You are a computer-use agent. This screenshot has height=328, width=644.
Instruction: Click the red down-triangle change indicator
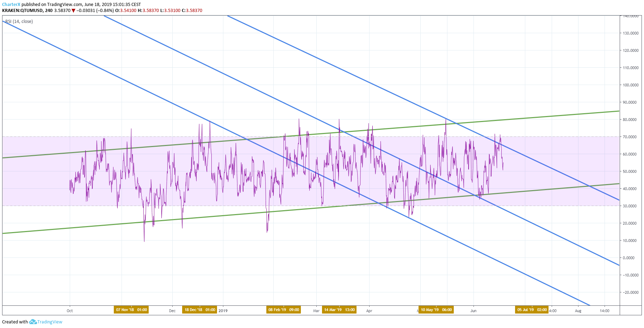(73, 11)
